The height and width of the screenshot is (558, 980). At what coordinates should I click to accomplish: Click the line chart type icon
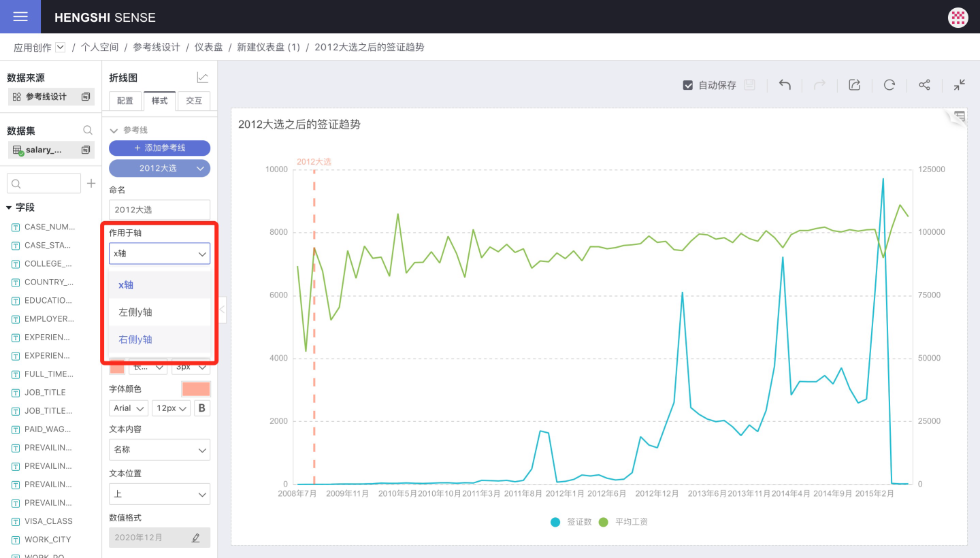click(x=202, y=78)
